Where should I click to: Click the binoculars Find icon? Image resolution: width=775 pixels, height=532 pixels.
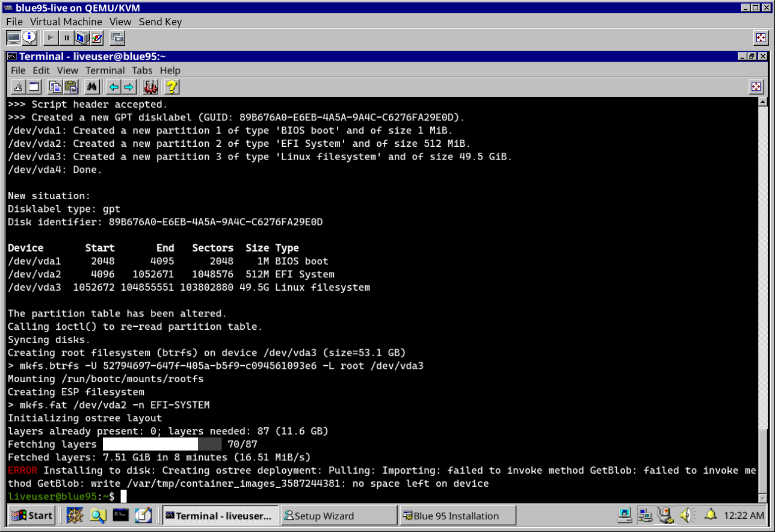pos(92,87)
